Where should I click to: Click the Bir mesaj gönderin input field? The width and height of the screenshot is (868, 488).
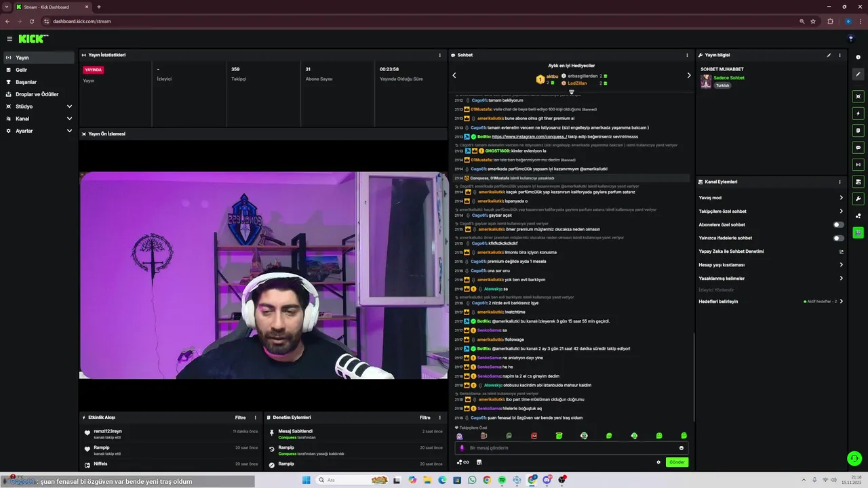(571, 448)
